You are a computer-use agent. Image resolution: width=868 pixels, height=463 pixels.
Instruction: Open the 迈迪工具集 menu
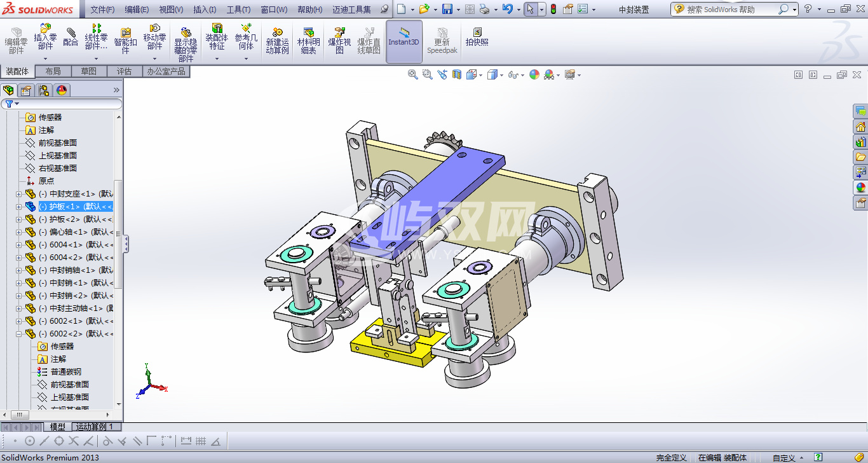click(x=352, y=10)
